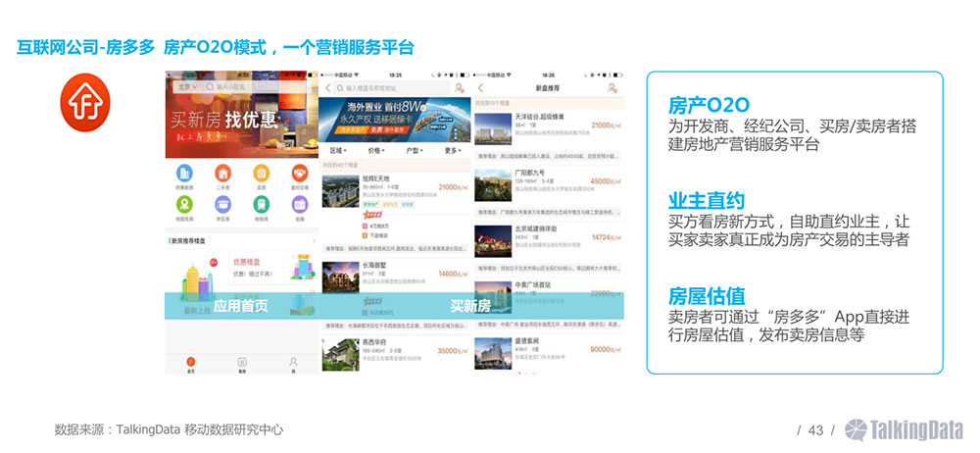
Task: Tap back arrow on the 新盘推荐 screen
Action: (x=480, y=88)
